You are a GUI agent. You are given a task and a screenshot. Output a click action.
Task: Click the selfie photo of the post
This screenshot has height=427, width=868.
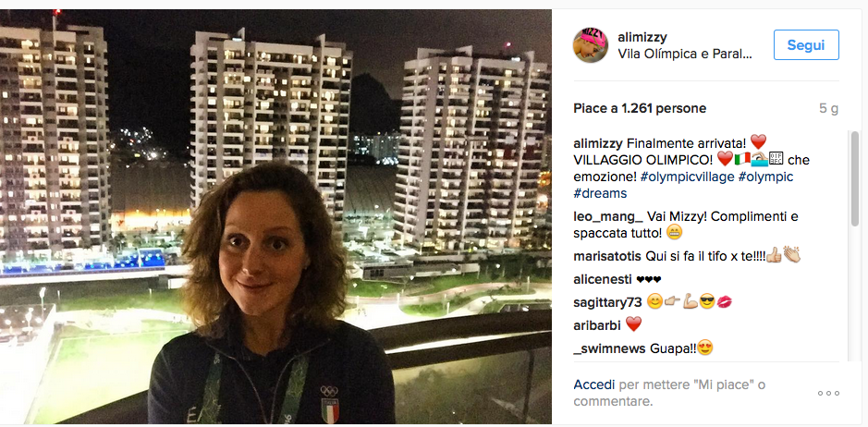point(275,216)
